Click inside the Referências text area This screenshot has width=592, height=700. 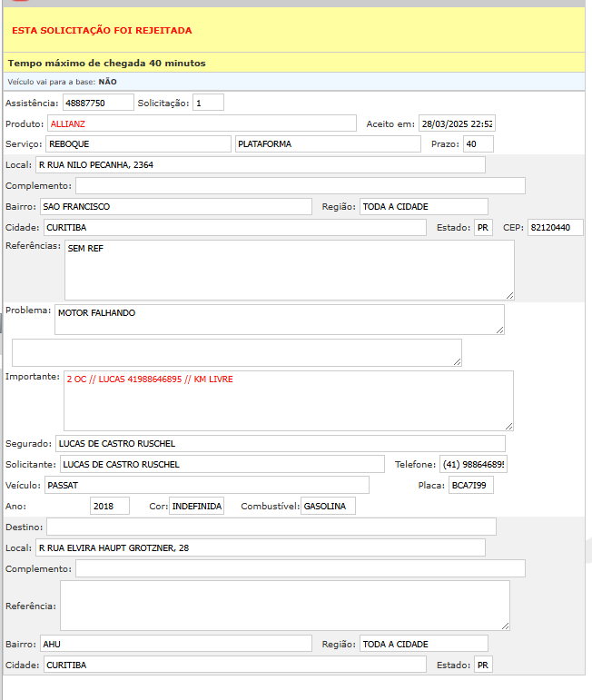[289, 270]
